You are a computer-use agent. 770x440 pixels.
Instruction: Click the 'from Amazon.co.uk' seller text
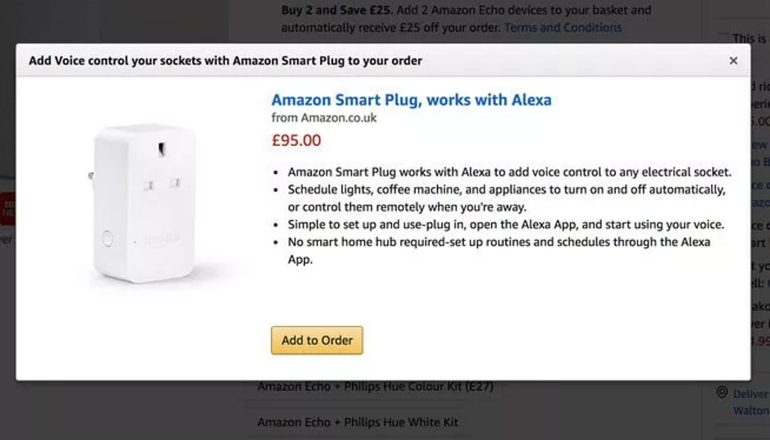tap(324, 118)
